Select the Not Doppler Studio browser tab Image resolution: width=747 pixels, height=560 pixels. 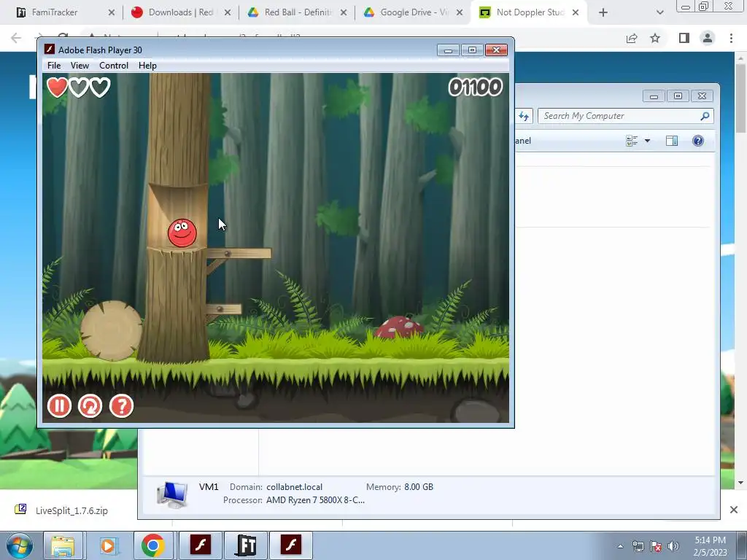coord(530,12)
